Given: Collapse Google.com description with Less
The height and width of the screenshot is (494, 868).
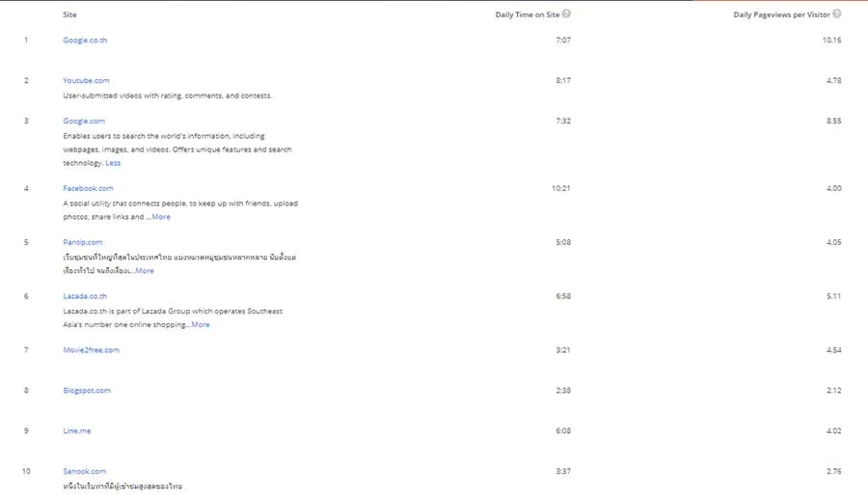Looking at the screenshot, I should pyautogui.click(x=113, y=163).
